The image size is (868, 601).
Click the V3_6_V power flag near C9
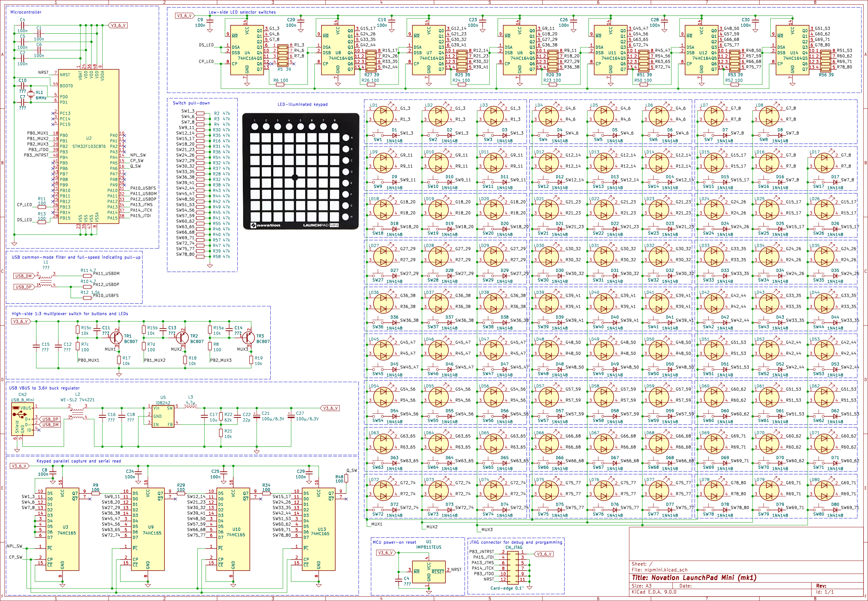coord(186,16)
